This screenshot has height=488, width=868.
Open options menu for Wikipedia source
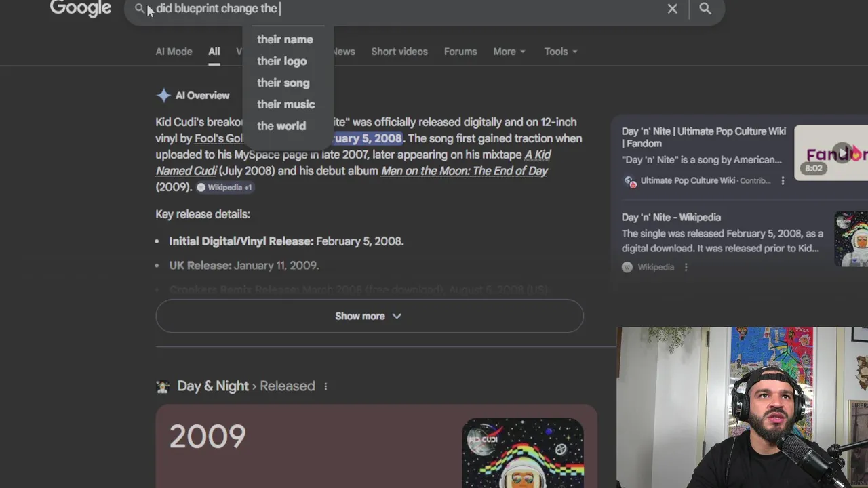[686, 267]
